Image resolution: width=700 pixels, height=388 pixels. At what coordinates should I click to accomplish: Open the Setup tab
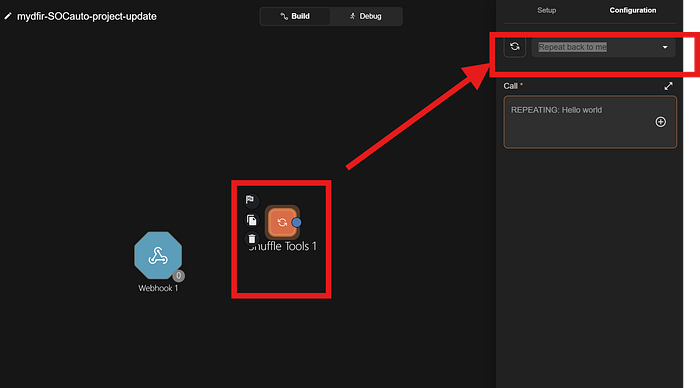click(546, 10)
